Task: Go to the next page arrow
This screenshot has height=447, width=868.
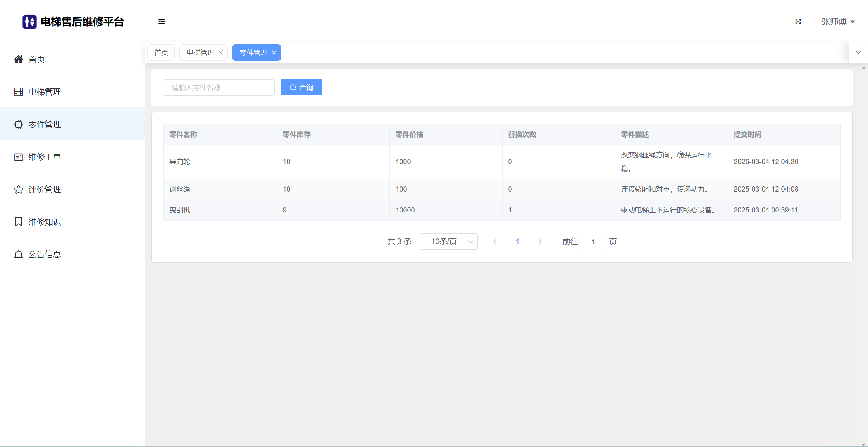Action: (540, 242)
